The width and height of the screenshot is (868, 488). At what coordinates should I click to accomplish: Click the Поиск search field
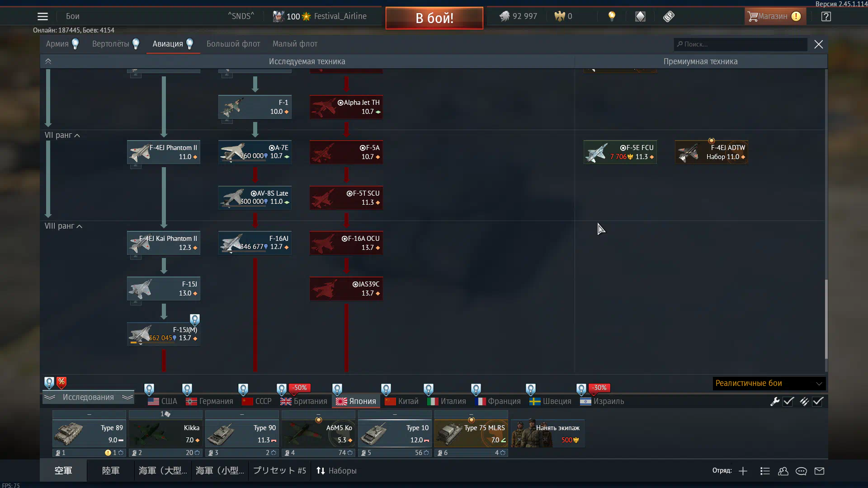point(740,44)
